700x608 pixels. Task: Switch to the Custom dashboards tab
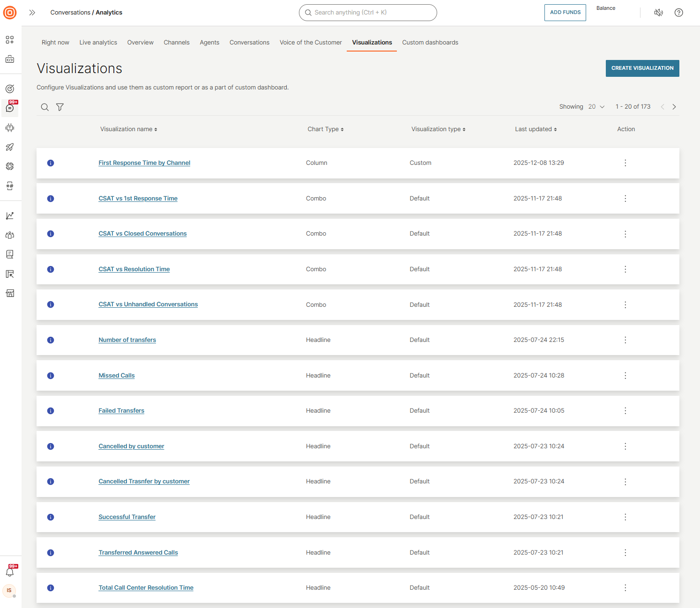(x=430, y=43)
